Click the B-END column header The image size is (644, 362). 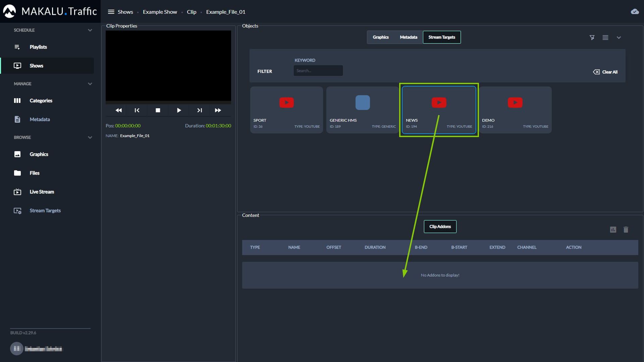[x=421, y=247]
